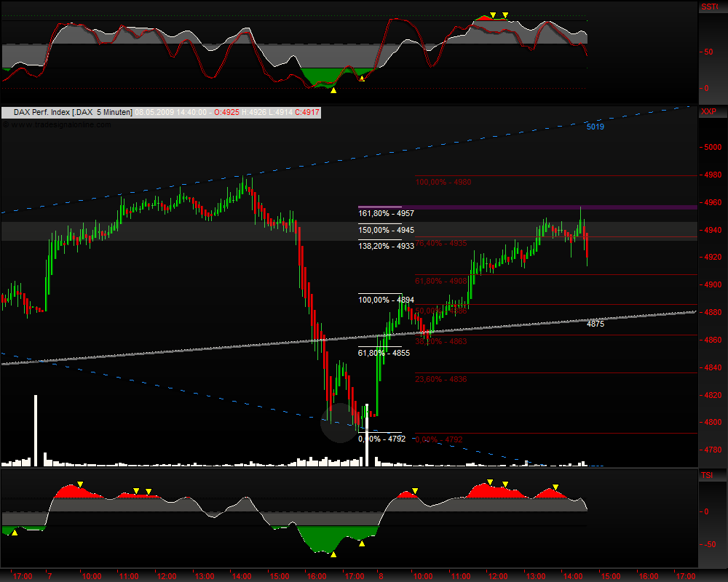
Task: Click the tallest white volume bar near 17:00
Action: tap(36, 429)
